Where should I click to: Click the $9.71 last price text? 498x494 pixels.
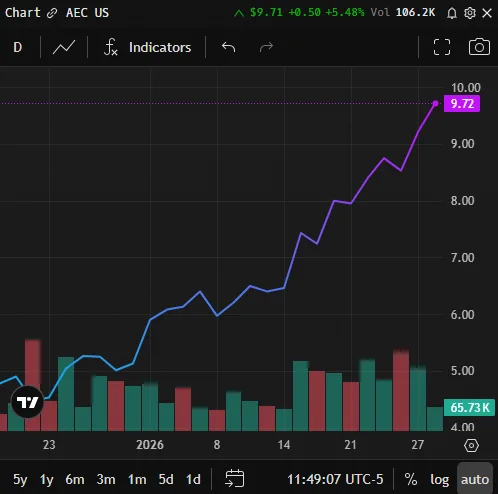(x=266, y=12)
